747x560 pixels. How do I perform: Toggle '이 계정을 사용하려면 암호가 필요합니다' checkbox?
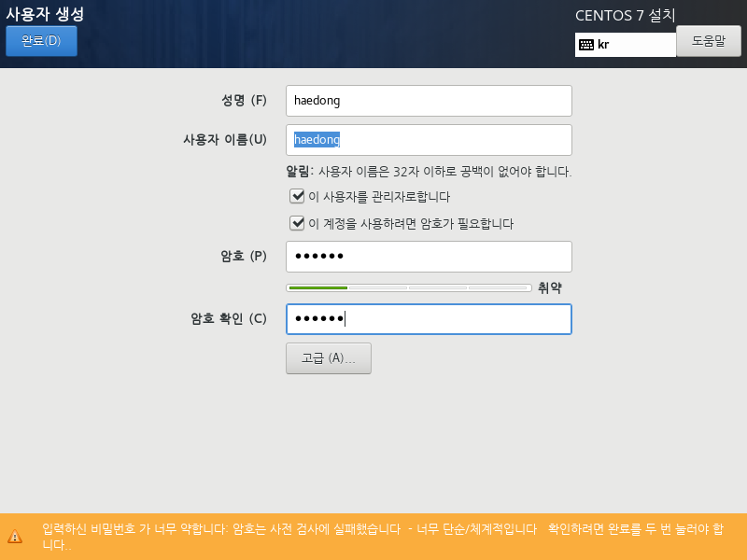coord(297,223)
